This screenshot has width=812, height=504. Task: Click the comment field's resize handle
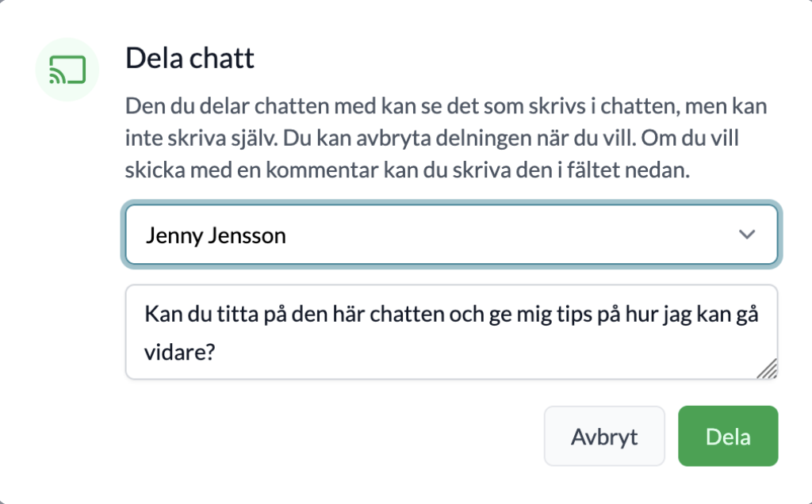click(766, 368)
